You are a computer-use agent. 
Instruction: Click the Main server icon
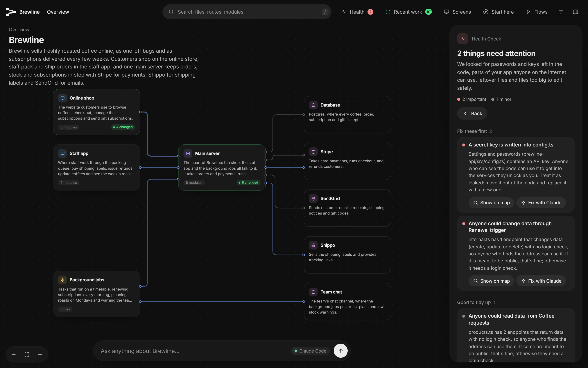click(x=188, y=153)
